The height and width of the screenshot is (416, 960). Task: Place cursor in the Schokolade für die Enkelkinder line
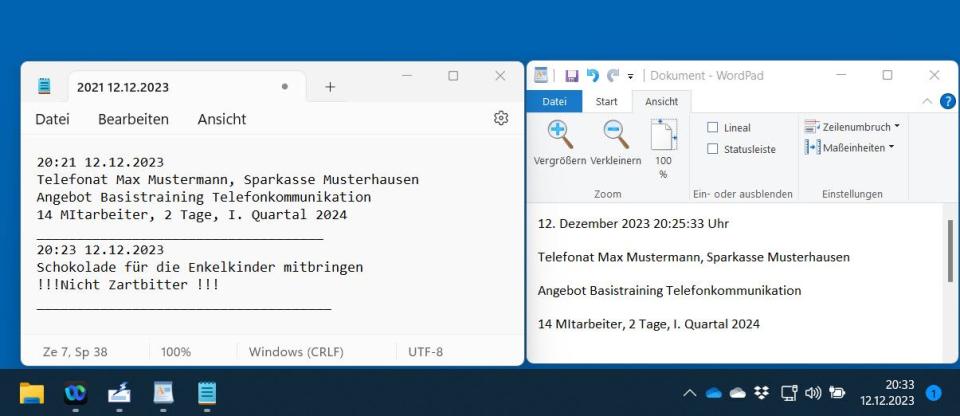point(200,268)
